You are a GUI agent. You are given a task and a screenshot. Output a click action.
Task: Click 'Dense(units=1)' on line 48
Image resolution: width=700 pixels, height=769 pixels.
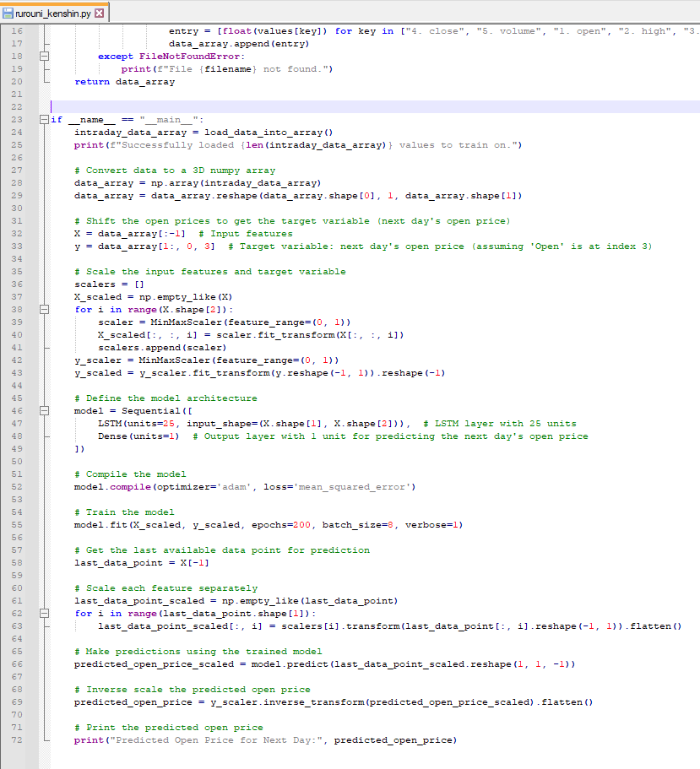[x=138, y=436]
